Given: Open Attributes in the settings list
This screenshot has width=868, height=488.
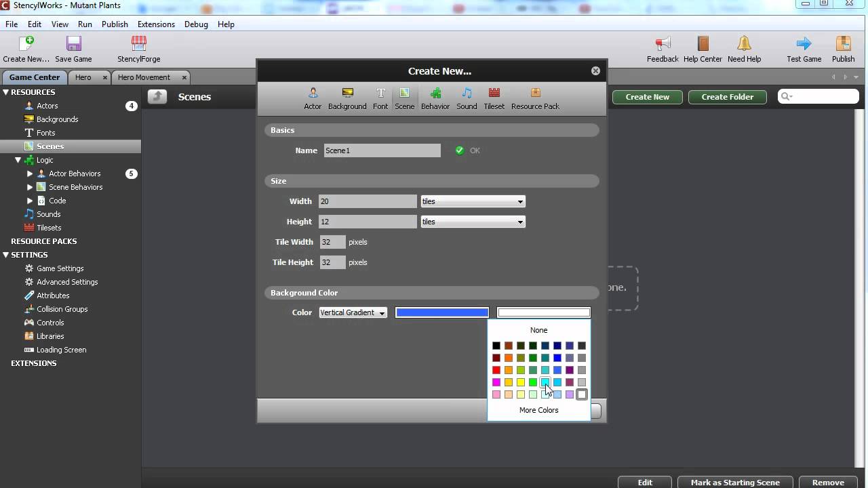Looking at the screenshot, I should 53,296.
